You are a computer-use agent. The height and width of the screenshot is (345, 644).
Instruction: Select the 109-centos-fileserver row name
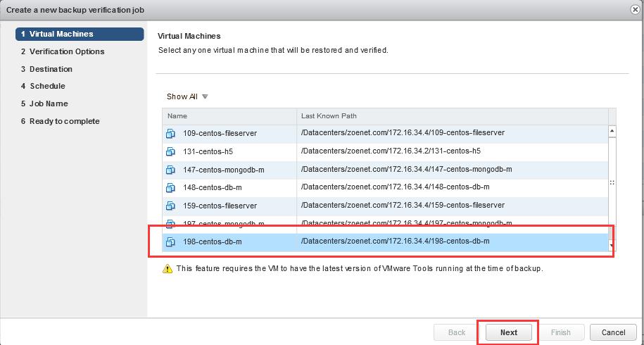pos(220,134)
